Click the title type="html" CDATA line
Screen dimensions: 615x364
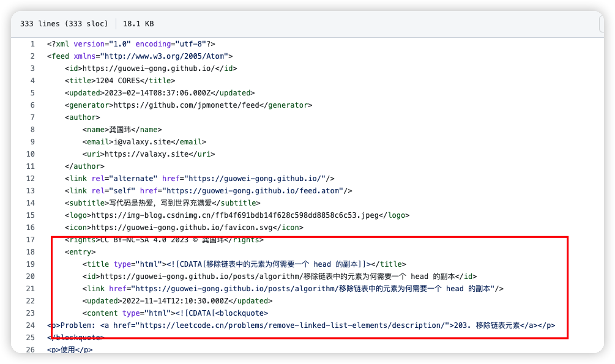pos(244,264)
